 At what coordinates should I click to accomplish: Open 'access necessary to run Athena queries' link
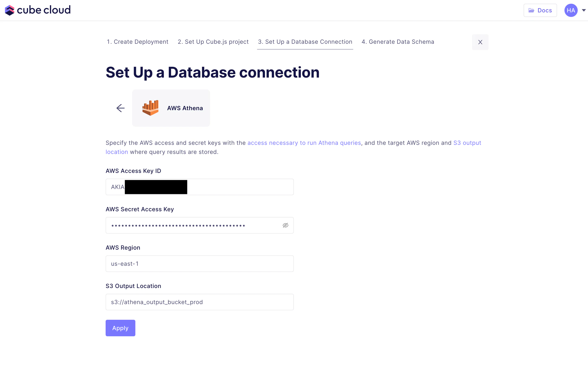coord(304,143)
